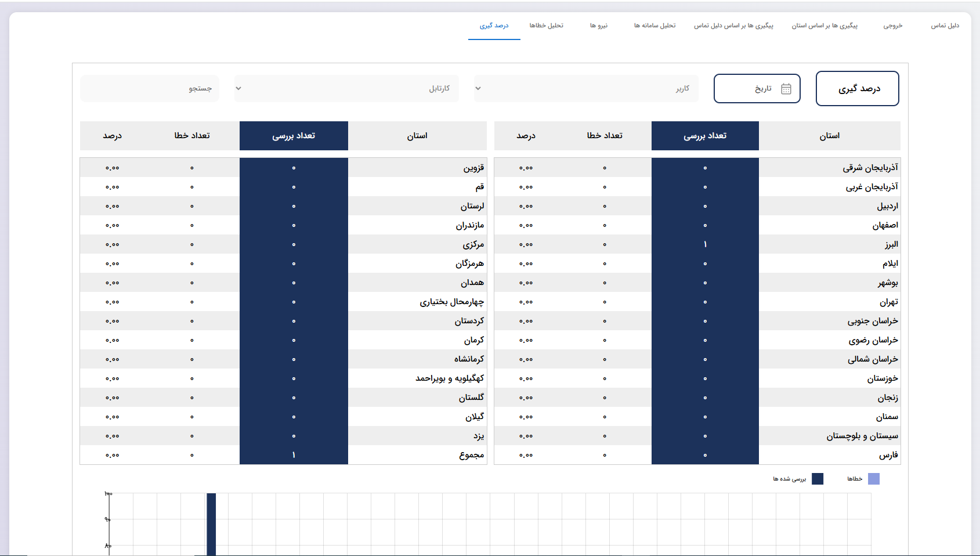This screenshot has height=556, width=980.
Task: Select the چهارمحال بختیاری row
Action: (x=283, y=302)
